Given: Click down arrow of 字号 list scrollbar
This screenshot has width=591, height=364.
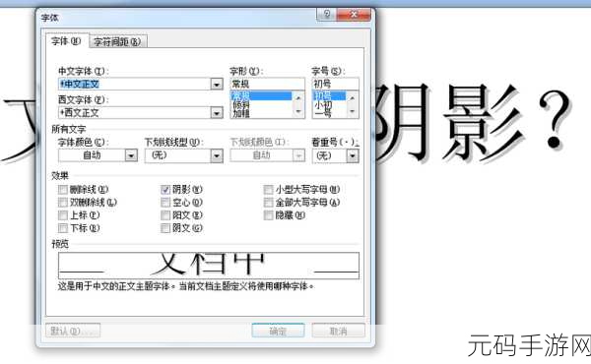Looking at the screenshot, I should tap(352, 111).
